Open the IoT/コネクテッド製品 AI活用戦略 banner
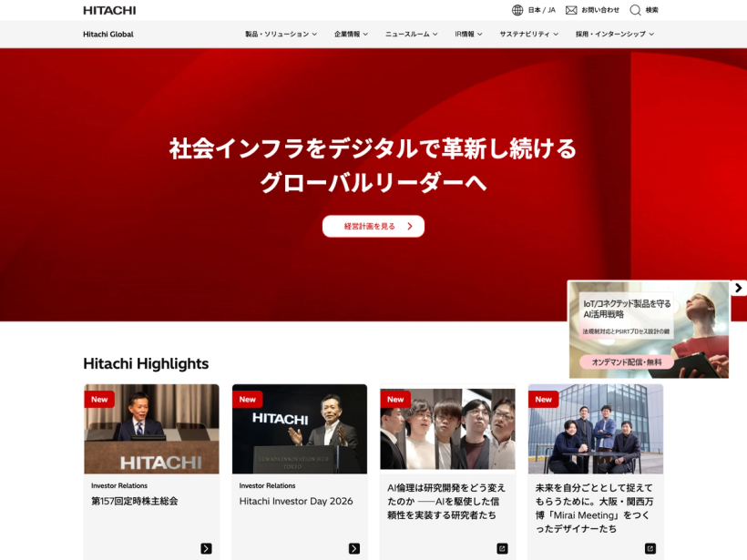 649,330
